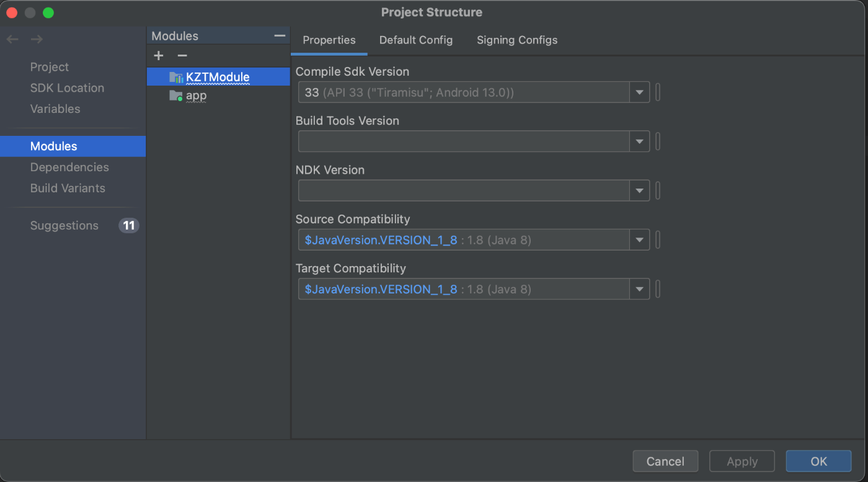This screenshot has width=868, height=482.
Task: Open the Source Compatibility dropdown arrow
Action: [x=639, y=240]
